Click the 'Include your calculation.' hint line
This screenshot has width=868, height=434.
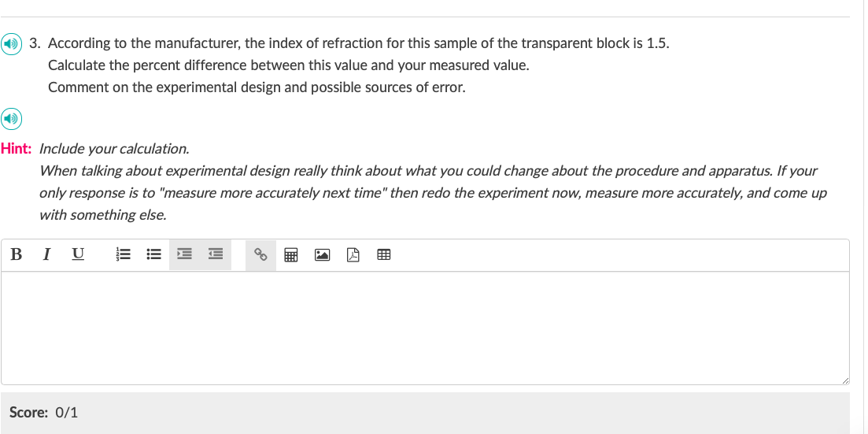click(114, 149)
